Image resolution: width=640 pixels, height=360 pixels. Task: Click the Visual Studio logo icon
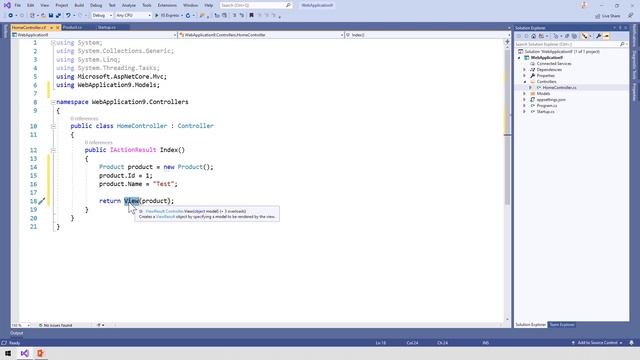(7, 5)
